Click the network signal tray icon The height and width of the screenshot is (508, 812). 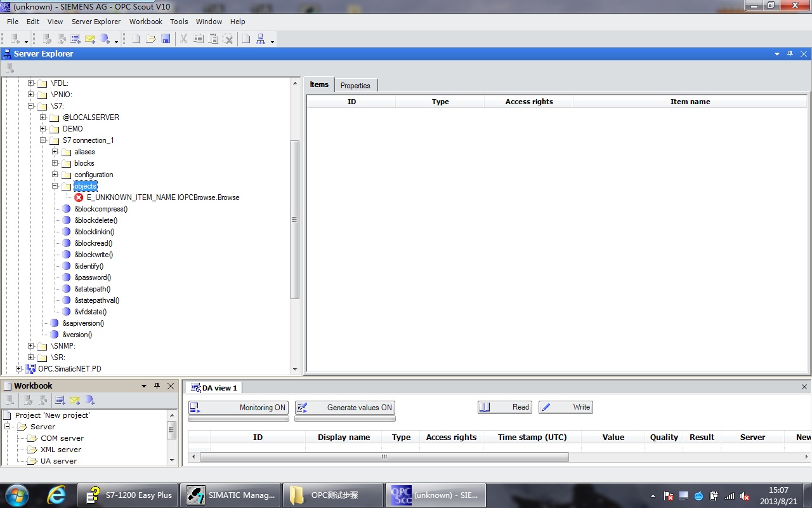click(x=730, y=496)
